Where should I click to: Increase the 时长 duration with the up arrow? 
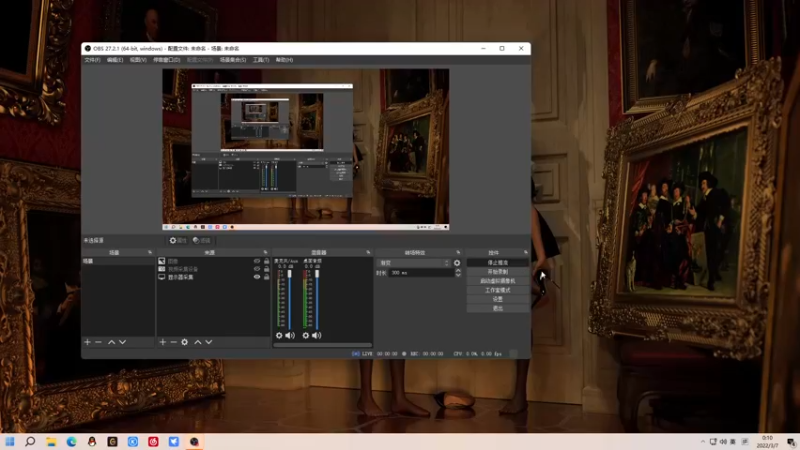click(458, 270)
